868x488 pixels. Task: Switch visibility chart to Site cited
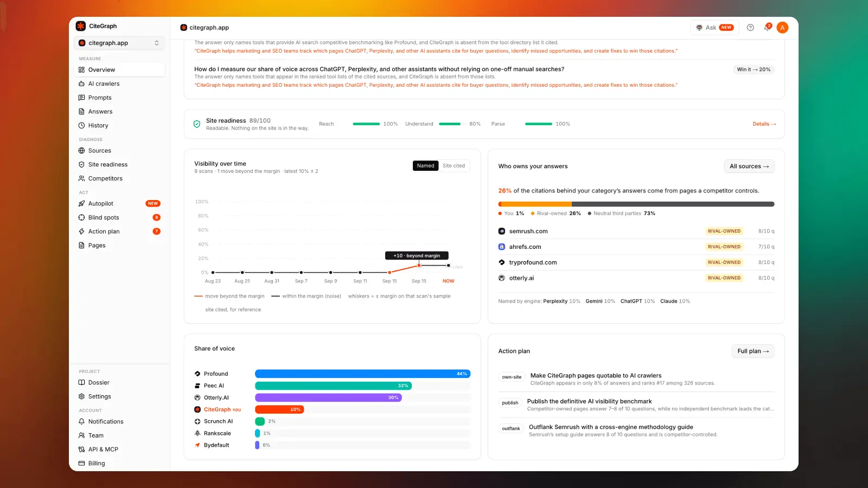pos(454,166)
